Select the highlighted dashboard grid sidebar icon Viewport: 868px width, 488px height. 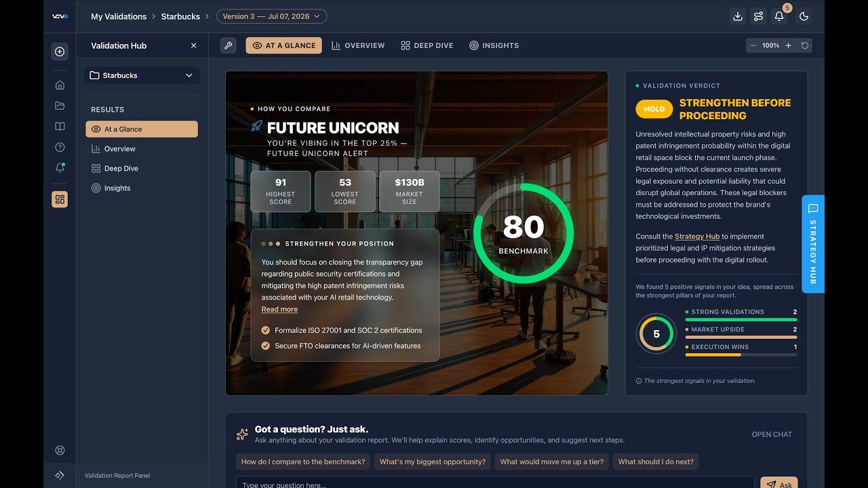[60, 199]
